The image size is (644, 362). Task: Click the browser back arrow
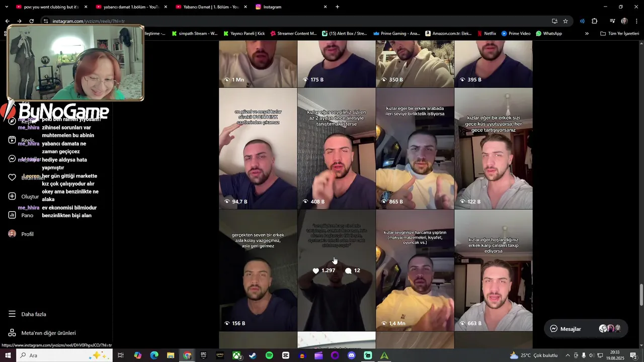[7, 21]
